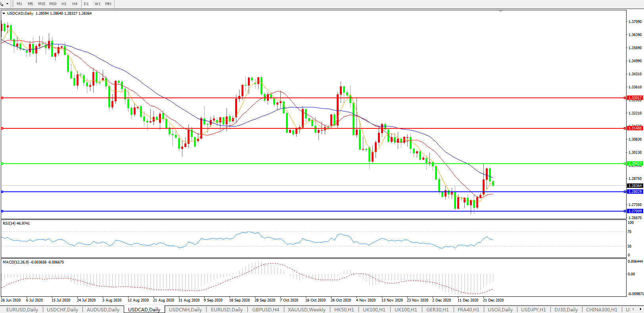Screen dimensions: 644x313
Task: Toggle the MN monthly timeframe
Action: [x=108, y=4]
